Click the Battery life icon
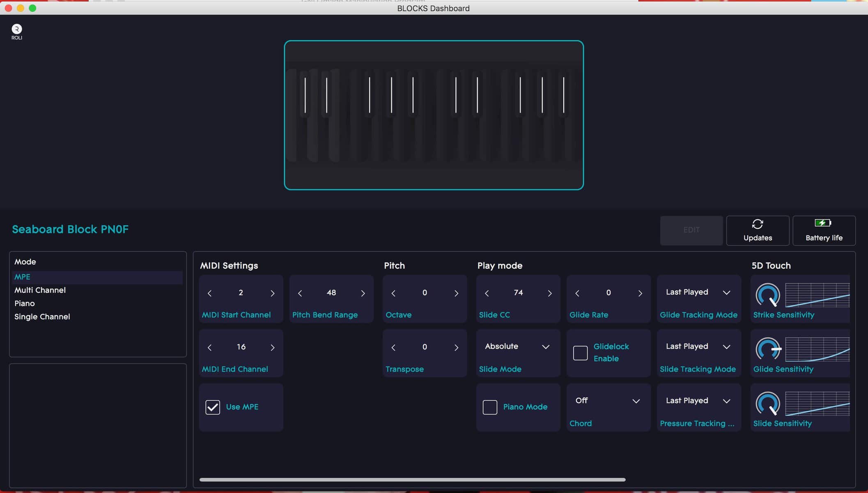Viewport: 868px width, 493px height. click(823, 223)
